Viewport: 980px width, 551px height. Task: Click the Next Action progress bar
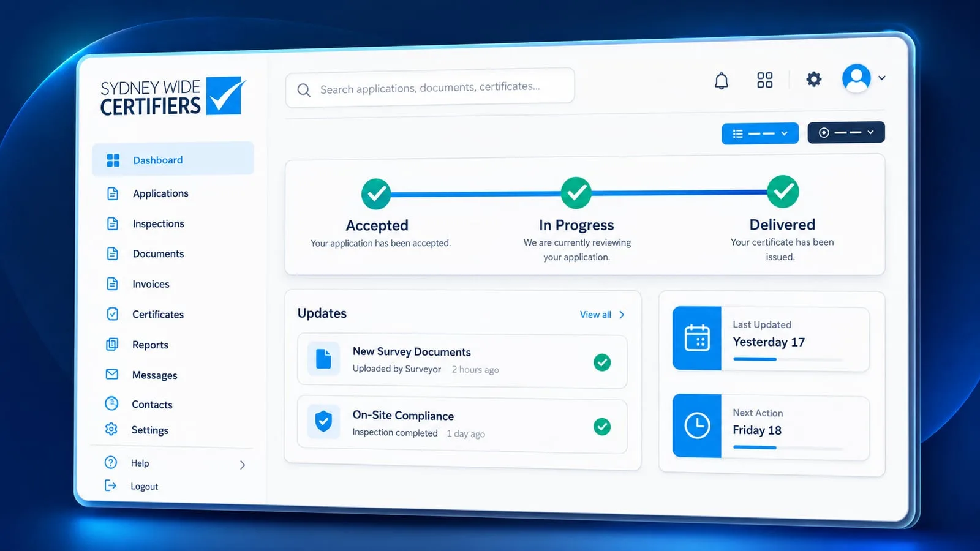click(x=788, y=448)
